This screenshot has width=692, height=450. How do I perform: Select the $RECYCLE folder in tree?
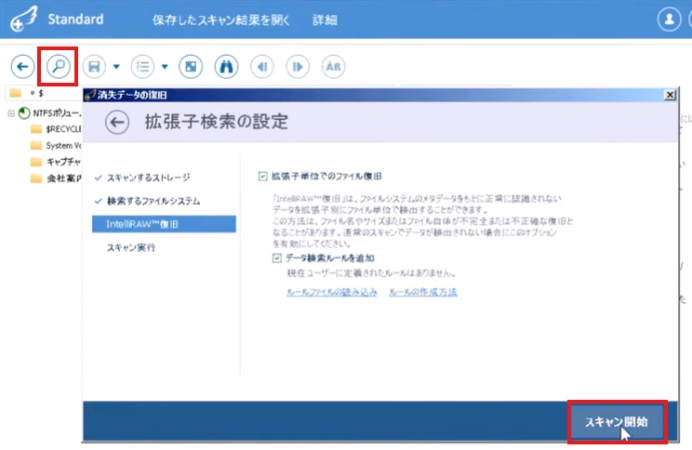pos(56,129)
